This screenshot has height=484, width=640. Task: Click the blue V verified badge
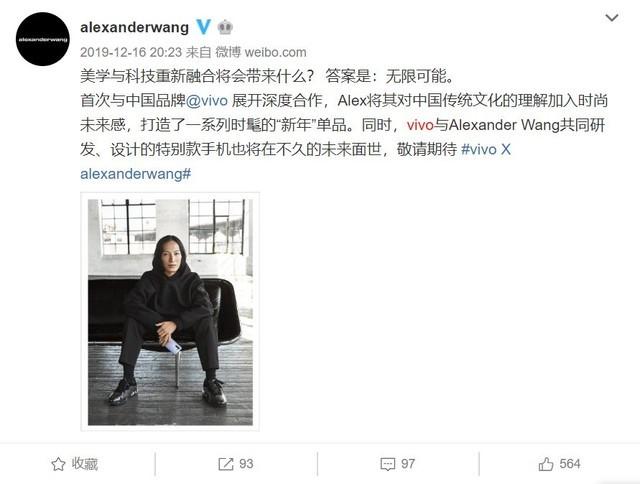pos(203,27)
